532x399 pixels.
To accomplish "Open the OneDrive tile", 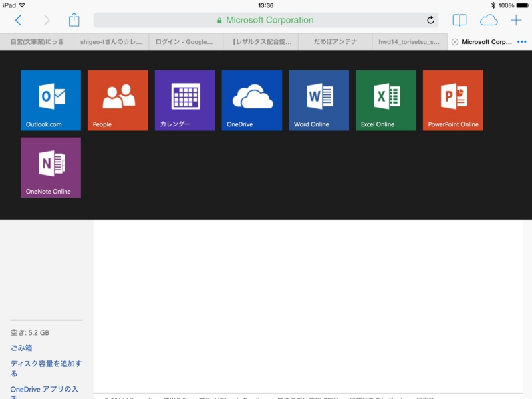I will click(x=252, y=100).
